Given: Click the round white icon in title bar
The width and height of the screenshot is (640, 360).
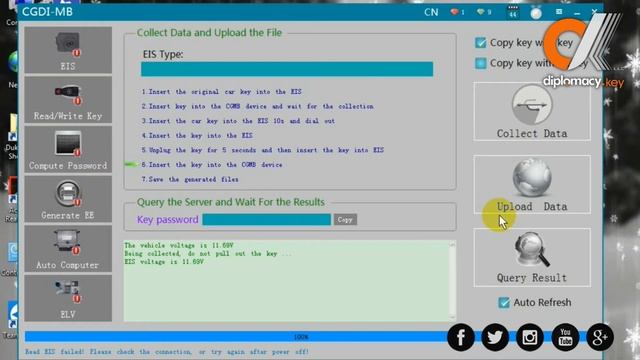Looking at the screenshot, I should pyautogui.click(x=536, y=13).
